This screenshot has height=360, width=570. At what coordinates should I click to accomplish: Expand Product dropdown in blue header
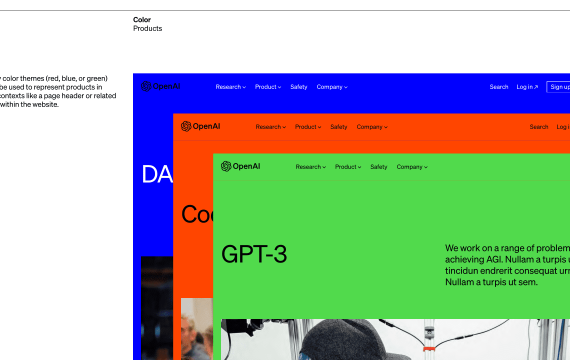pyautogui.click(x=268, y=87)
